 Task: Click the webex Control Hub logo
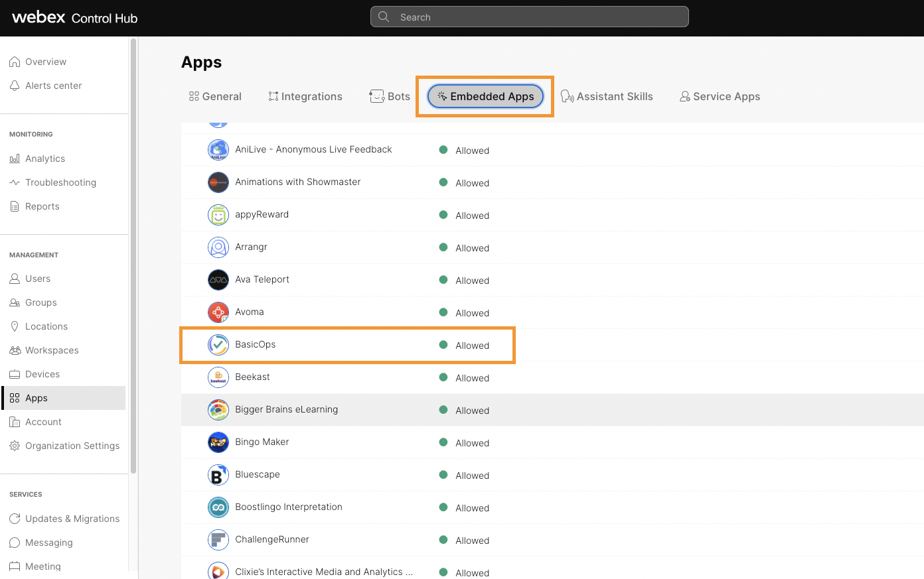coord(74,17)
